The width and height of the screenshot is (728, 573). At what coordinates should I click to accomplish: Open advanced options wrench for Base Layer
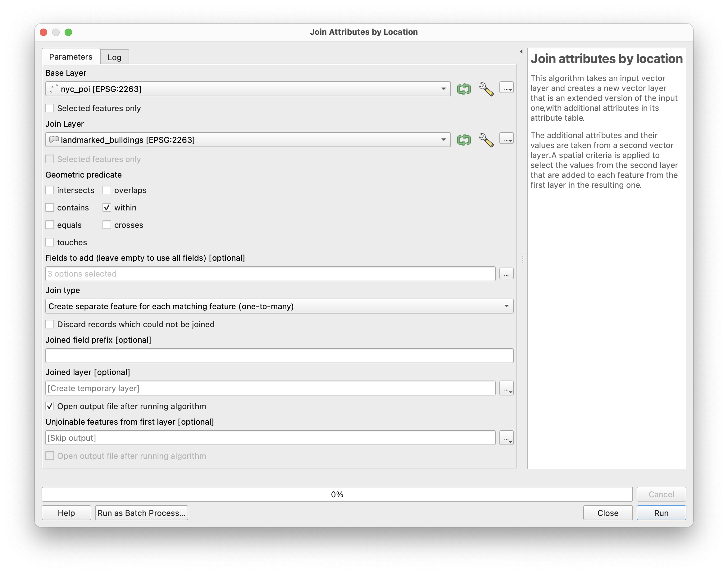486,89
